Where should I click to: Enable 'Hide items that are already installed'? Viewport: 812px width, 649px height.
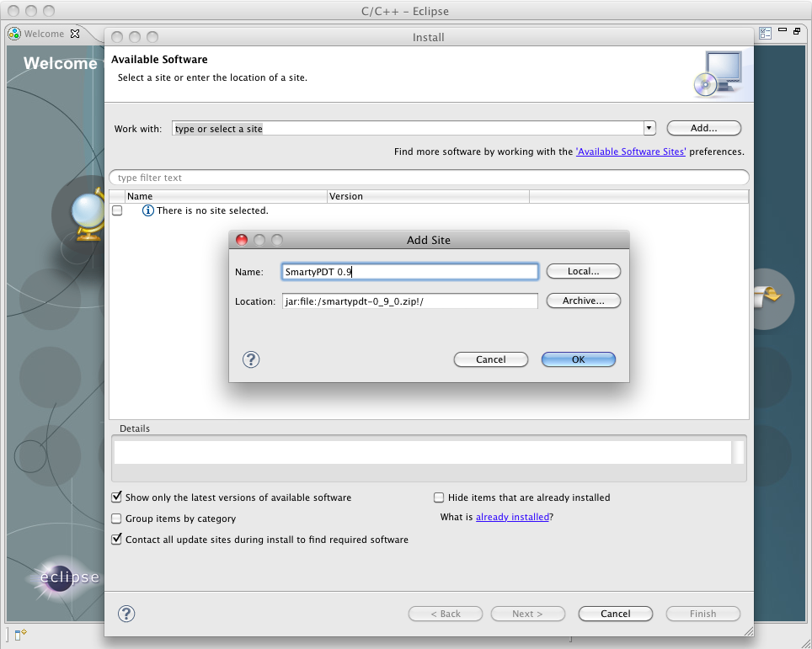point(439,497)
